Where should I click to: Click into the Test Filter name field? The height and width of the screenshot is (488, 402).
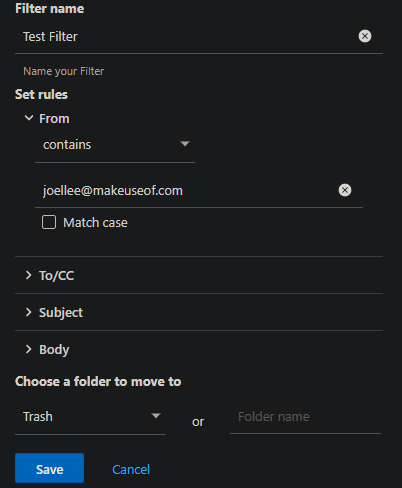pyautogui.click(x=187, y=36)
